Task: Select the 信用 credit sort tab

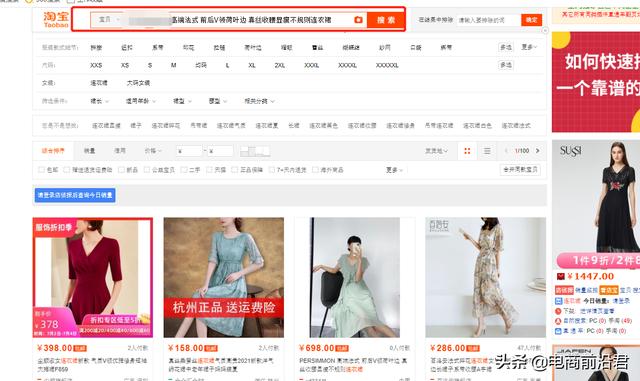Action: tap(120, 151)
